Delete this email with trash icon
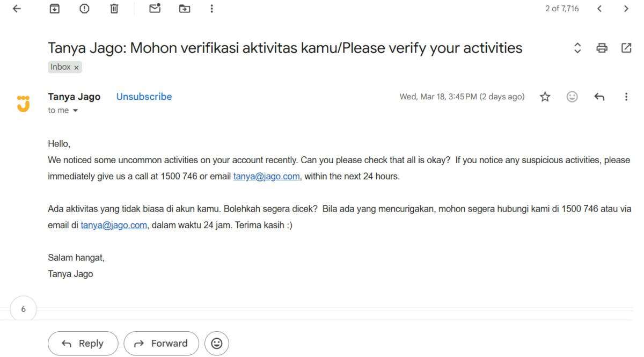Image resolution: width=644 pixels, height=357 pixels. tap(114, 9)
